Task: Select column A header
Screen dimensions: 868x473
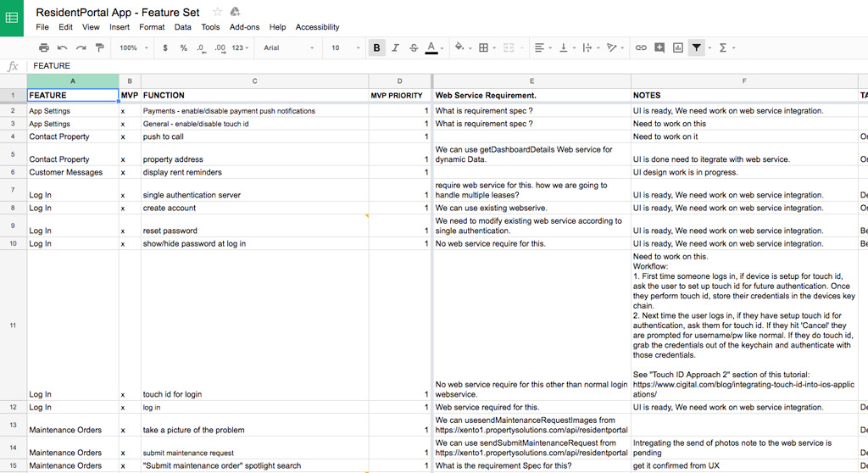Action: [x=73, y=81]
